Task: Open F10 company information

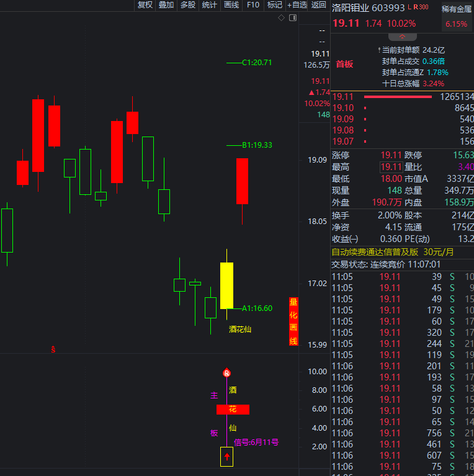Action: (253, 5)
